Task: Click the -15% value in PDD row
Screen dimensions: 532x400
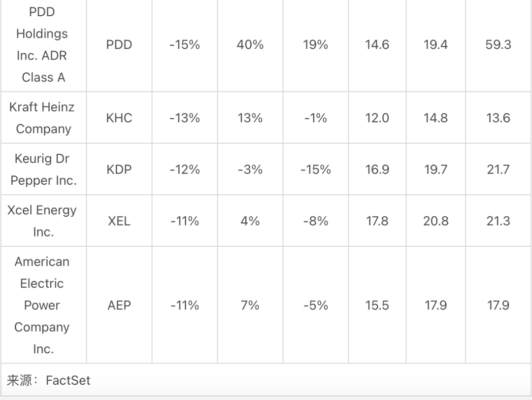Action: (x=185, y=45)
